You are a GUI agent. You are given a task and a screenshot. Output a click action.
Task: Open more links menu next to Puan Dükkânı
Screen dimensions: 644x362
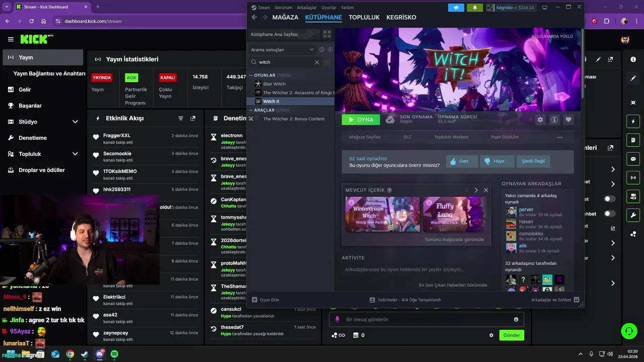point(559,137)
